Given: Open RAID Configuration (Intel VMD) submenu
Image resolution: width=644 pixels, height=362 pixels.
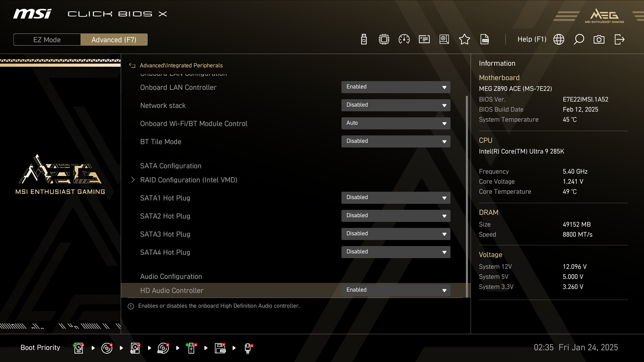Looking at the screenshot, I should pyautogui.click(x=189, y=180).
